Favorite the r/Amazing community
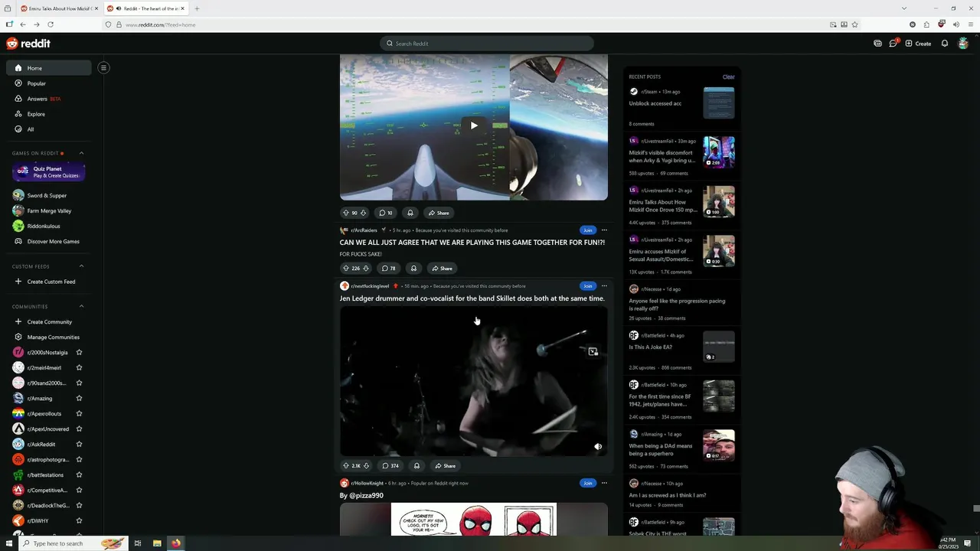The height and width of the screenshot is (551, 980). 79,398
